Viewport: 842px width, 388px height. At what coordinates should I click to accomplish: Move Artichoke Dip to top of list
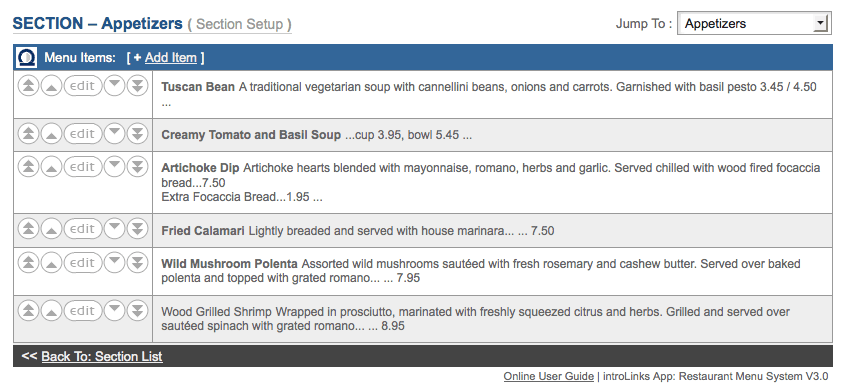tap(28, 166)
